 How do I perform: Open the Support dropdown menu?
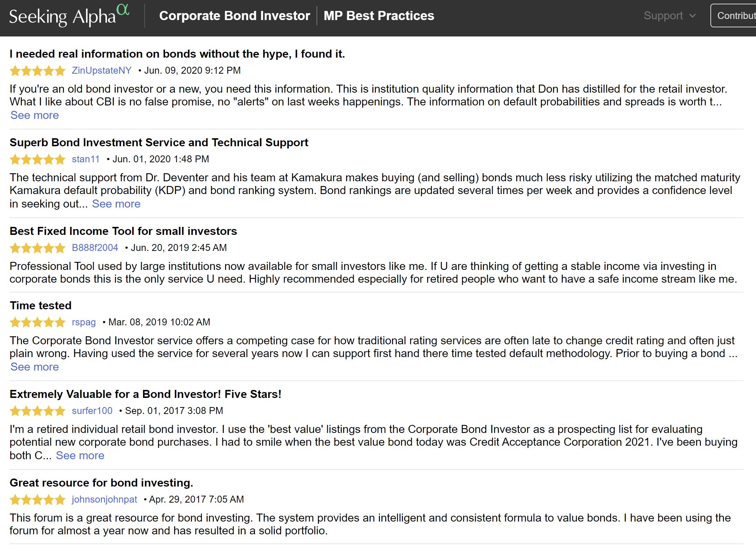click(x=670, y=16)
